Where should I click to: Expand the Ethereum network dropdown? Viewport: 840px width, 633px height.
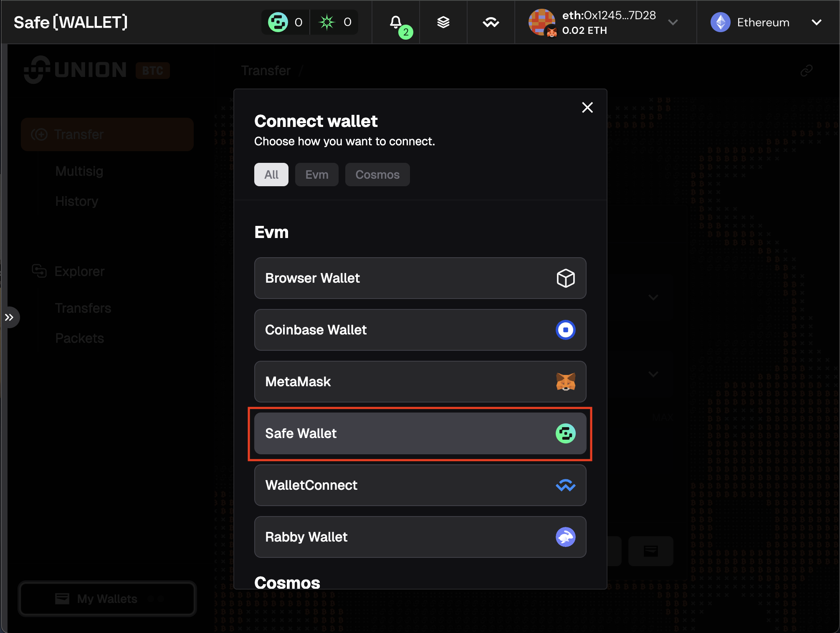[816, 22]
